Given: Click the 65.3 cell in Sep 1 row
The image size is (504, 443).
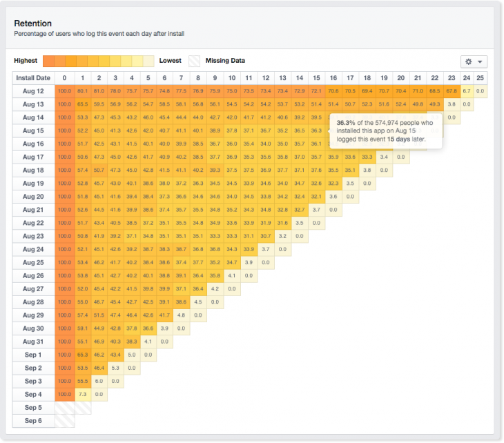Looking at the screenshot, I should coord(82,355).
